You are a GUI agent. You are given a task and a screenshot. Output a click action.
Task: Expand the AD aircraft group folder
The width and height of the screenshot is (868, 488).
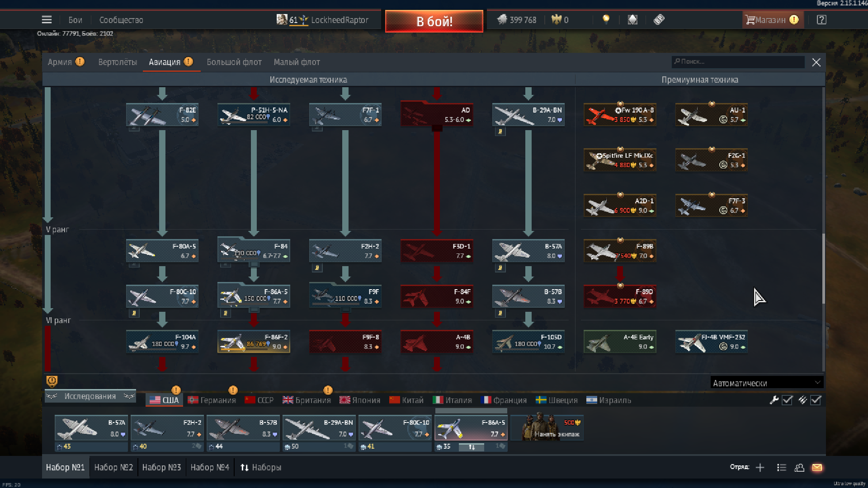pos(437,114)
